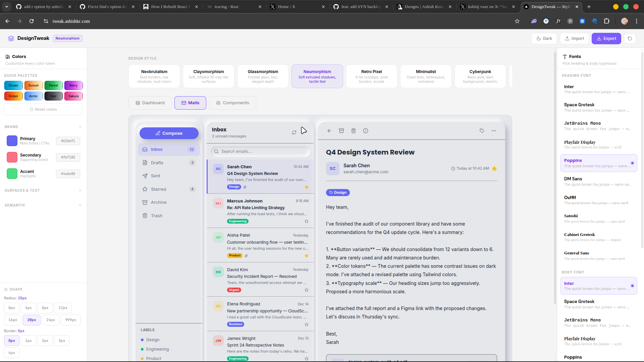Click the history reset icon beside Export
Image resolution: width=644 pixels, height=362 pixels.
(630, 38)
